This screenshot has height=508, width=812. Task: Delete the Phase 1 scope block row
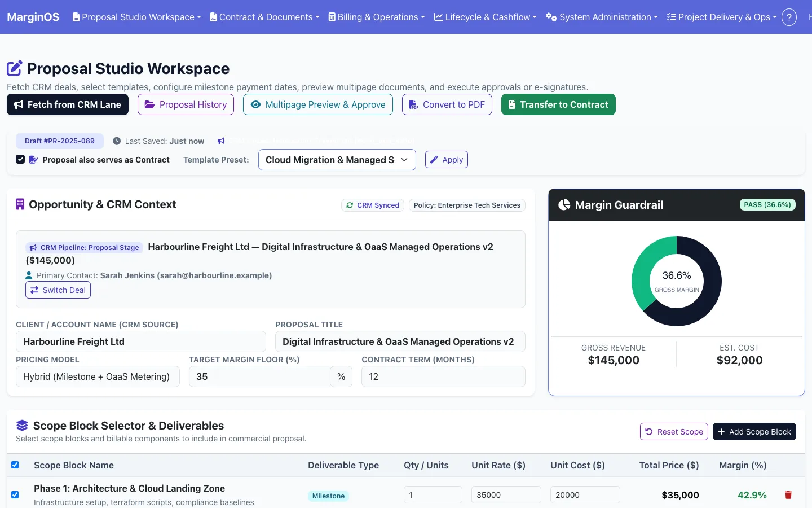[x=788, y=495]
